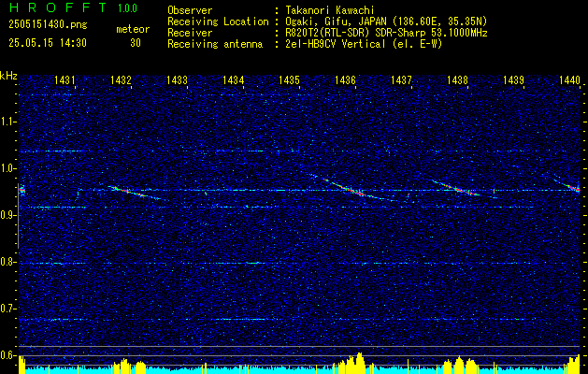This screenshot has width=588, height=374.
Task: Click the Receiving Location field label
Action: (218, 22)
